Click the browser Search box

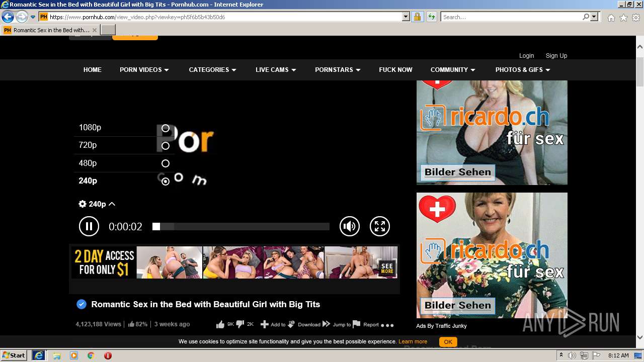(x=511, y=17)
